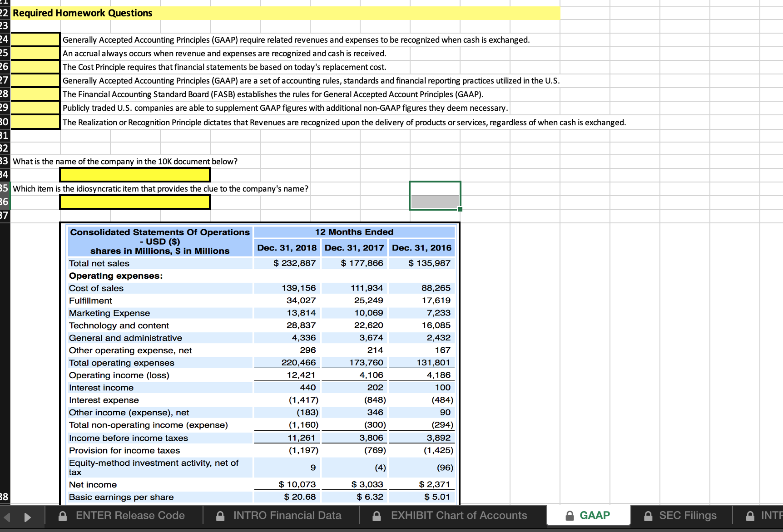Click the '$ 20.68' earnings per share value

(x=300, y=497)
